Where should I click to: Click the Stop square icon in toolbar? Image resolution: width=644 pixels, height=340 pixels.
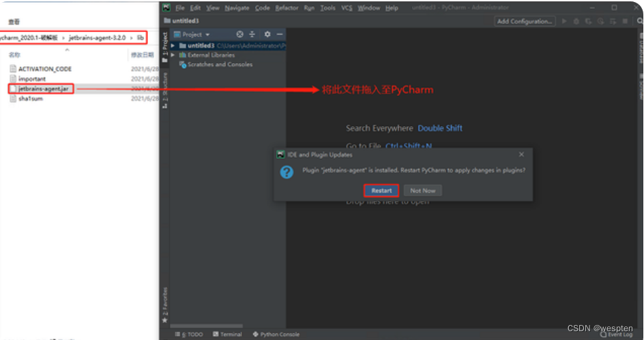[x=625, y=21]
